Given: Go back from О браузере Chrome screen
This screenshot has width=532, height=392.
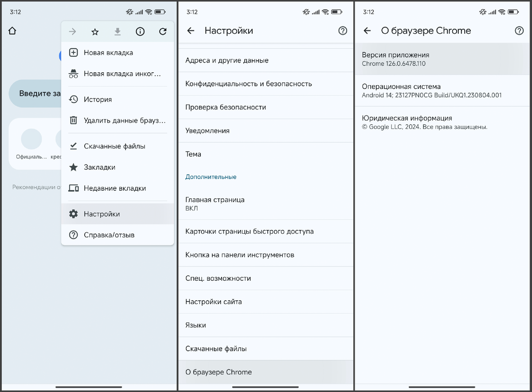Looking at the screenshot, I should (x=367, y=31).
